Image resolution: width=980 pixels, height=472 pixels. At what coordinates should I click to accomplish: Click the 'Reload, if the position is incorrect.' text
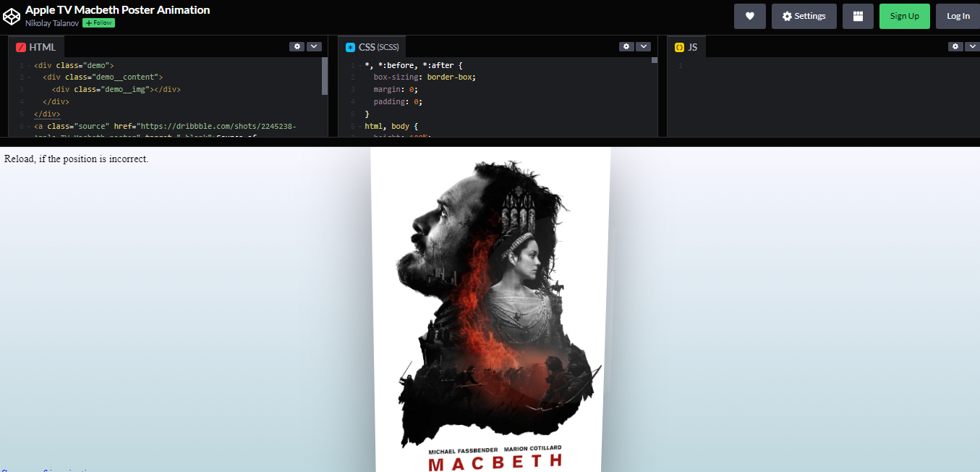[x=76, y=159]
